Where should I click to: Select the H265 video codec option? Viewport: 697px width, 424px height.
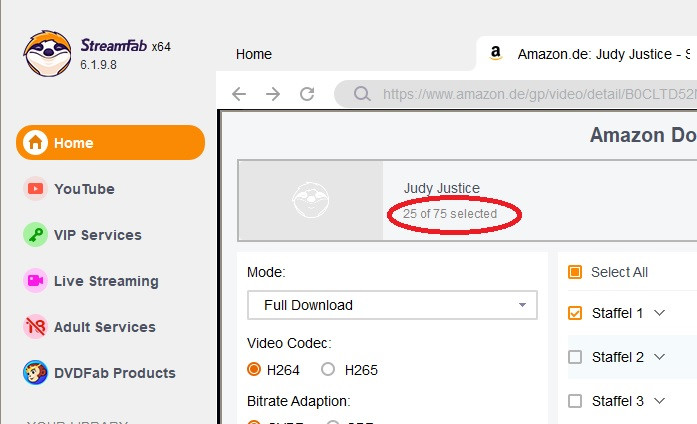(x=328, y=370)
